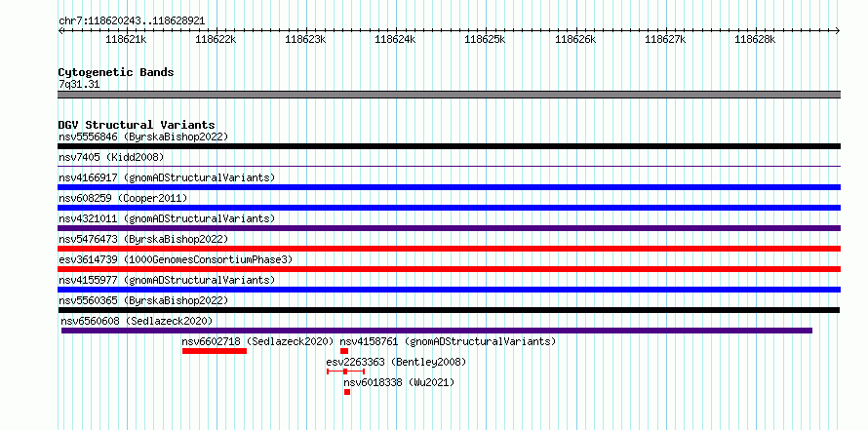The width and height of the screenshot is (868, 430).
Task: Select esv2263363 (Bentley2008) label
Action: tap(396, 362)
